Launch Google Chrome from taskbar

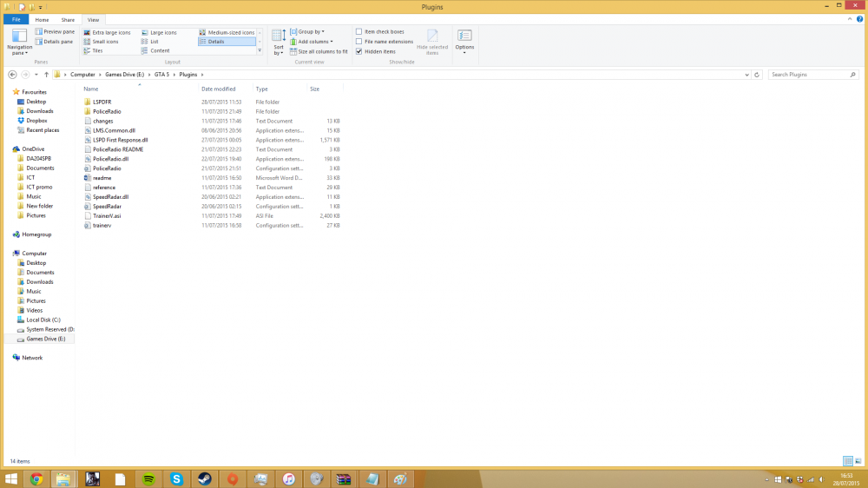coord(36,479)
